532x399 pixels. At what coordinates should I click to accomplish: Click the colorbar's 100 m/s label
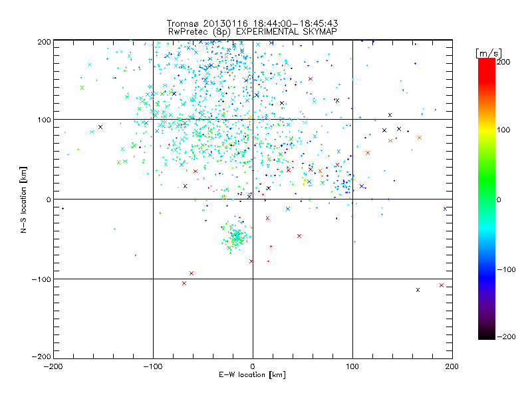[x=503, y=130]
